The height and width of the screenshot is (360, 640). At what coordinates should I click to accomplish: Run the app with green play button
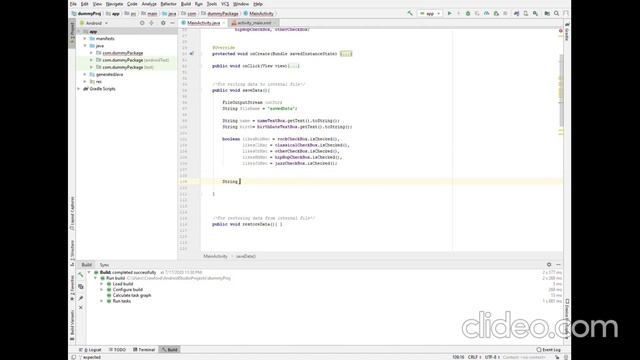click(450, 13)
